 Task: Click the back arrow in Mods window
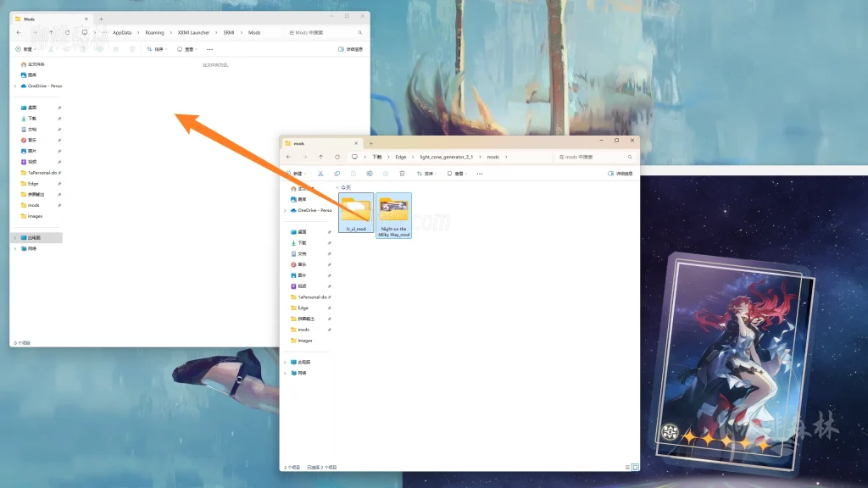tap(19, 32)
